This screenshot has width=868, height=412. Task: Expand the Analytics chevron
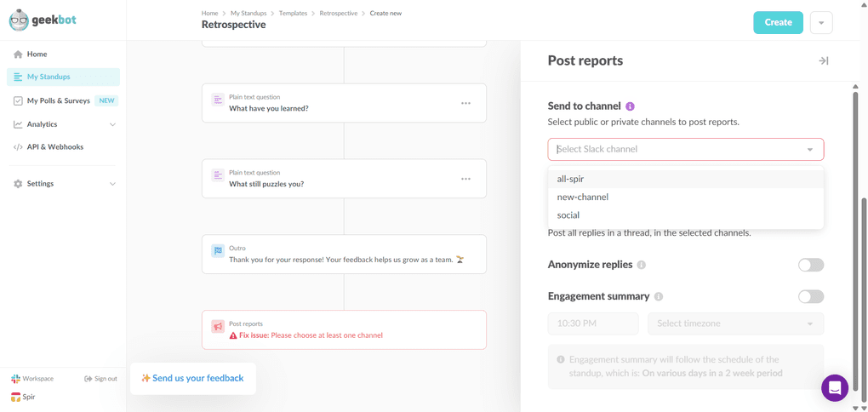coord(113,124)
